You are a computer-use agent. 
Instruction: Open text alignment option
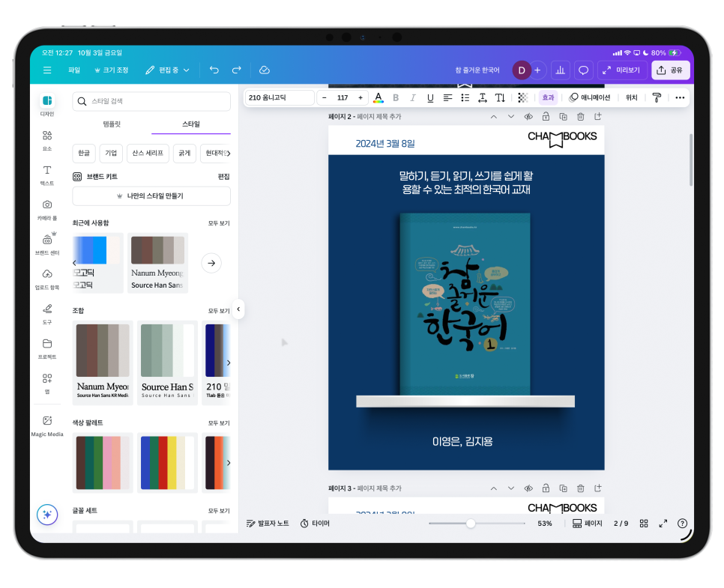tap(447, 98)
